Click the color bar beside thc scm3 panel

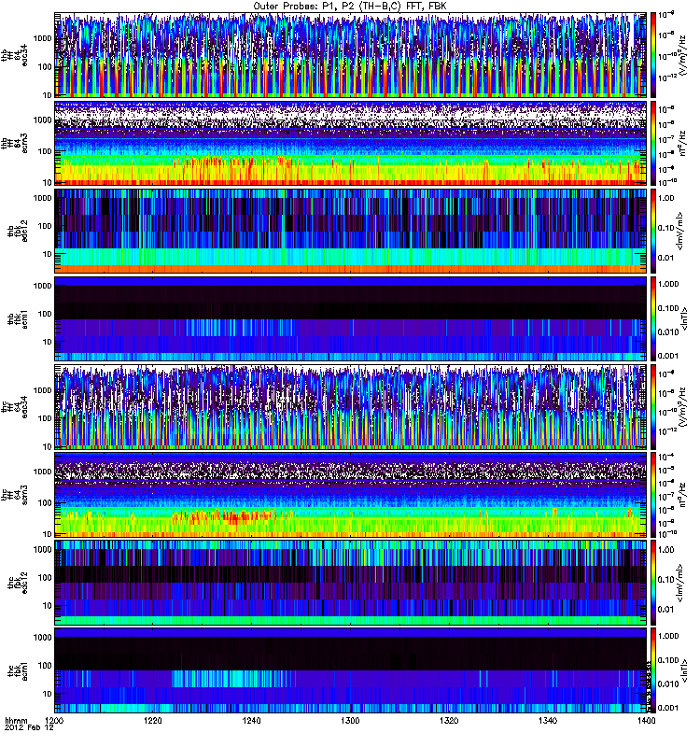654,494
